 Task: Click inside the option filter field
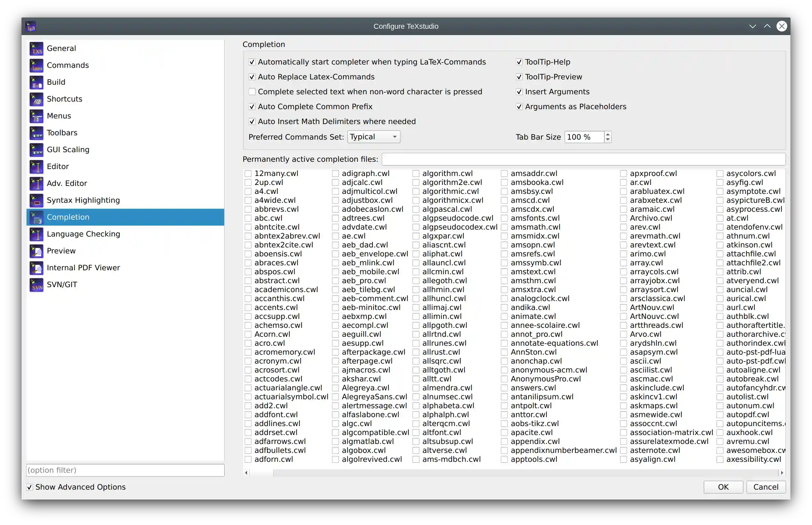click(x=125, y=470)
